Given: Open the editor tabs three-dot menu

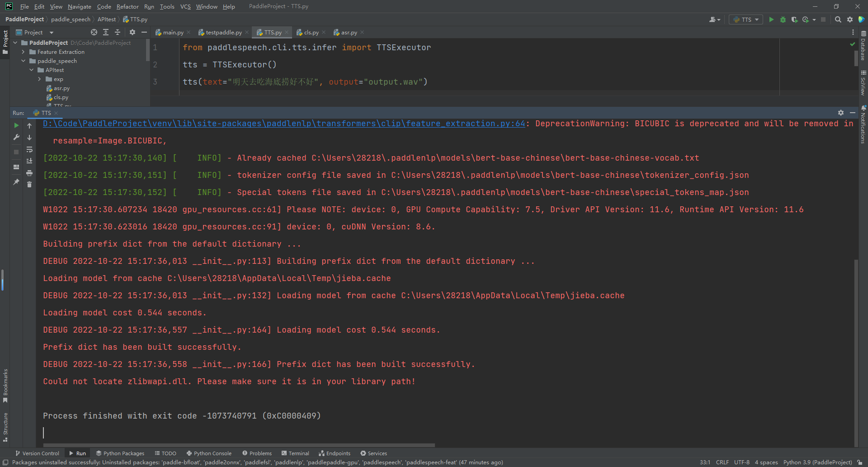Looking at the screenshot, I should coord(853,32).
